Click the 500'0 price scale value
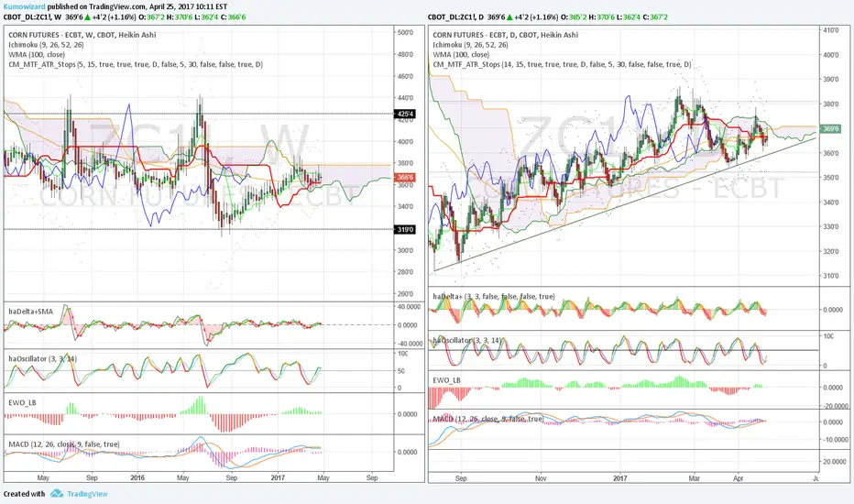This screenshot has height=504, width=854. point(405,33)
